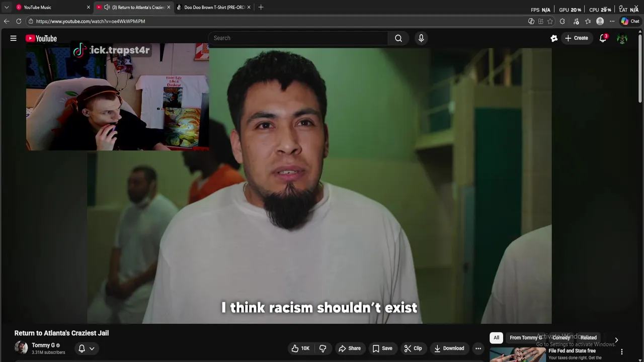644x362 pixels.
Task: Clip the video
Action: 413,348
